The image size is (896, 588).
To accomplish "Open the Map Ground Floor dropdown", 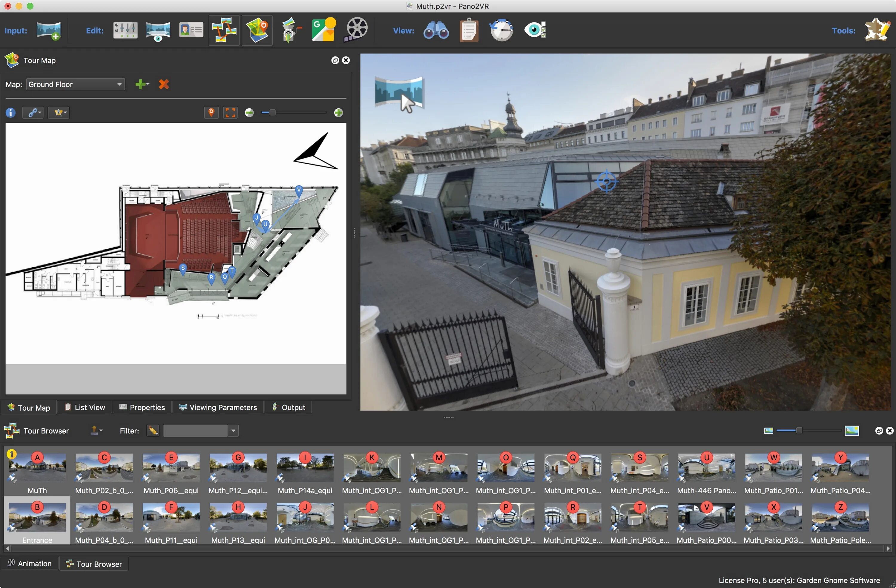I will coord(75,84).
